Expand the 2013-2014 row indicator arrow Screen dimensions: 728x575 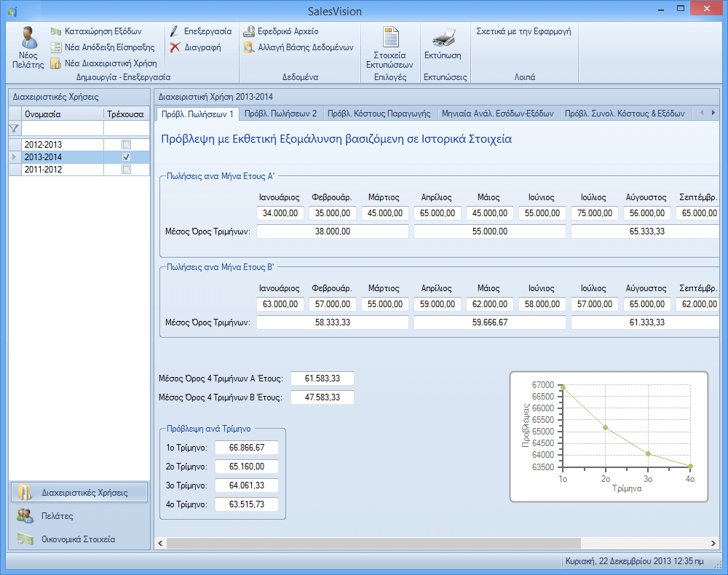(x=15, y=157)
